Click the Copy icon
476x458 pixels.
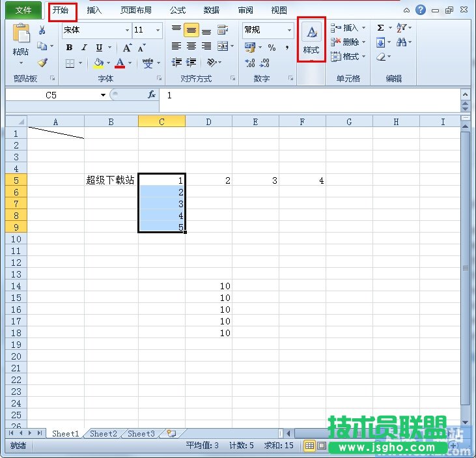pos(42,46)
